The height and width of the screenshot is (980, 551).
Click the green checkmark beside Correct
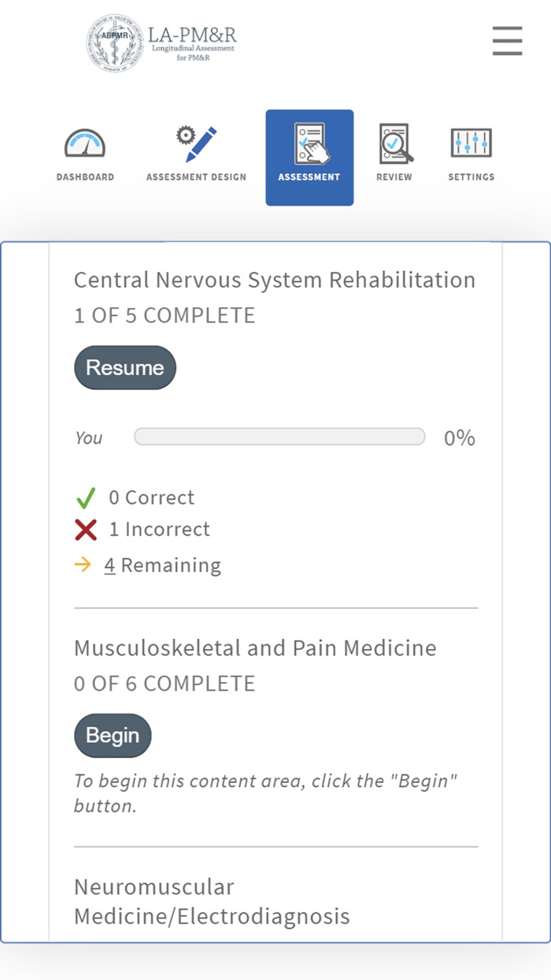pos(86,498)
